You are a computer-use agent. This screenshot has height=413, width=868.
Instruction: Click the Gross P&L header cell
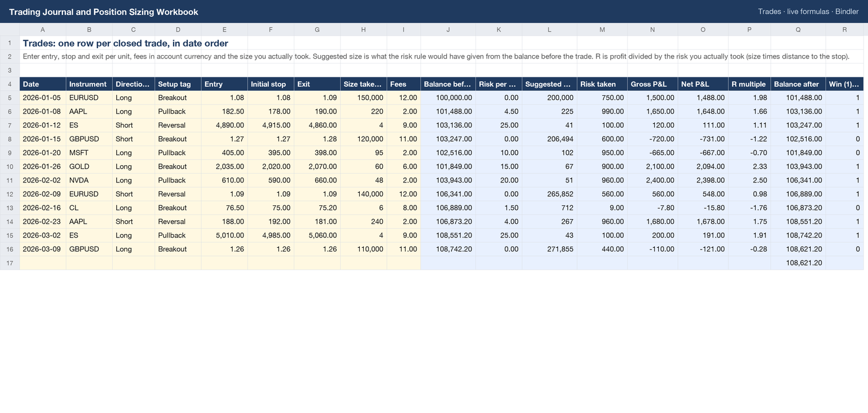pos(652,84)
